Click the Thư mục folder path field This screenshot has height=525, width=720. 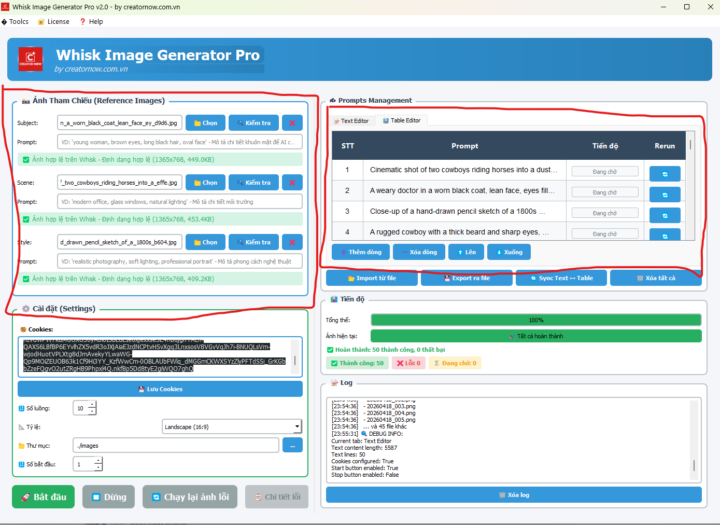point(176,446)
